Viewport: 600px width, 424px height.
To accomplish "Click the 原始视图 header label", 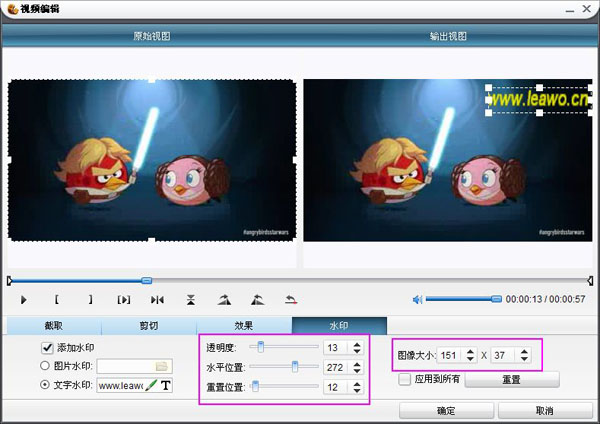I will coord(152,36).
